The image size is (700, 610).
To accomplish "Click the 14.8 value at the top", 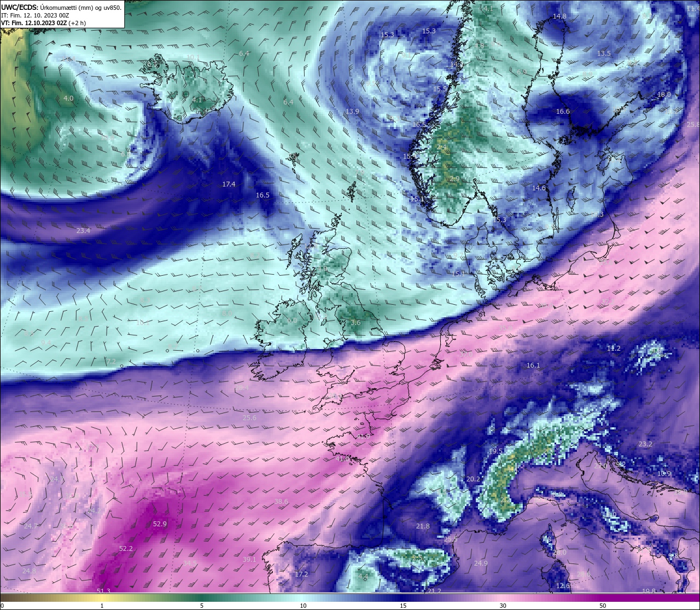I will point(559,16).
